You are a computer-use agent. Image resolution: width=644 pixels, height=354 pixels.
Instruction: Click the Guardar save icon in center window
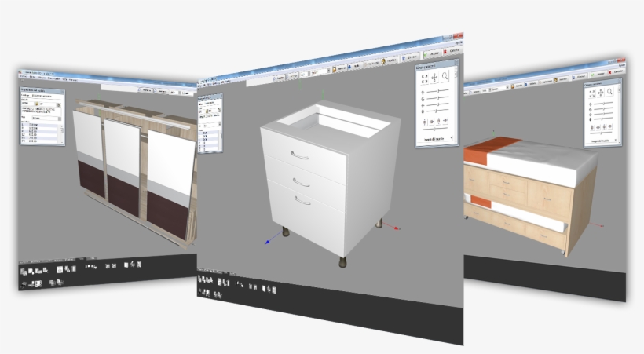[x=335, y=69]
